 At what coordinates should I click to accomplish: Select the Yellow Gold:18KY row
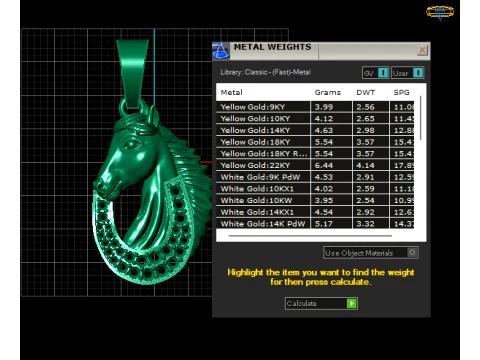(315, 142)
